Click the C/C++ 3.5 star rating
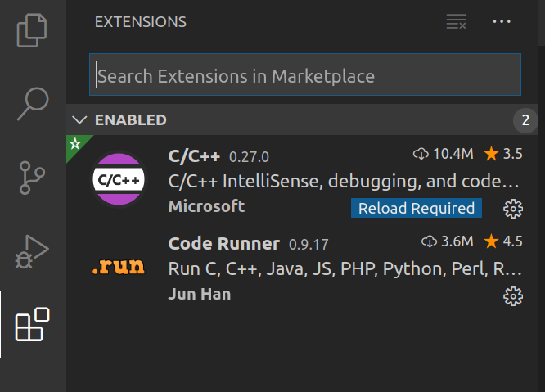 [502, 153]
